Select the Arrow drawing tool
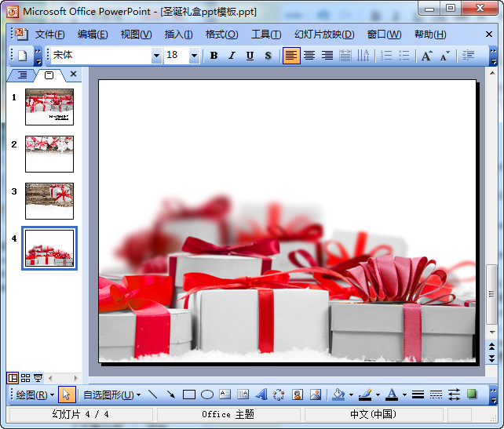Screen dimensions: 504x429 pyautogui.click(x=170, y=394)
